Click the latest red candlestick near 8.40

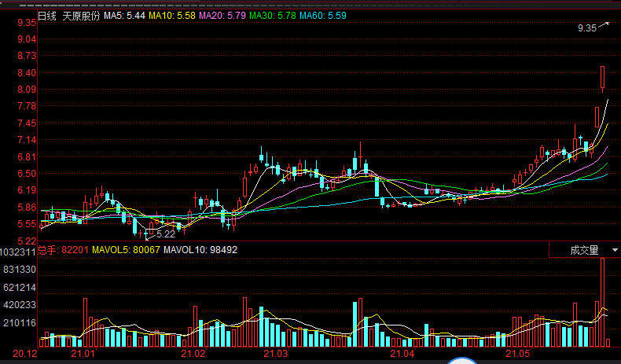(602, 78)
